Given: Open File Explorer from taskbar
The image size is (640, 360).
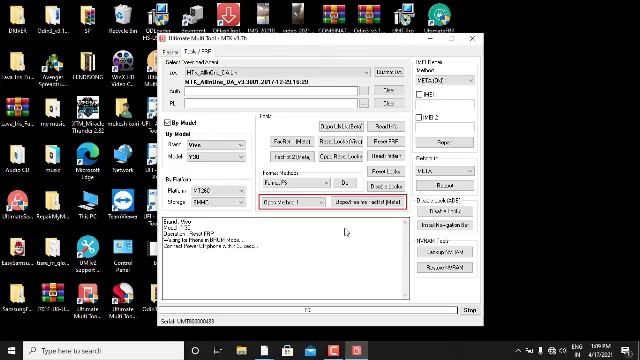Looking at the screenshot, I should tap(242, 351).
